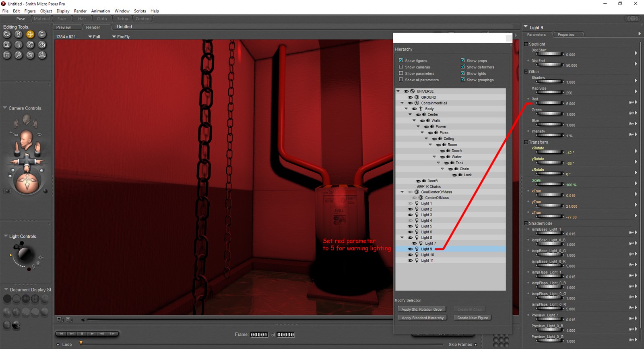The image size is (644, 349).
Task: Click the animation key icon beside Red
Action: pos(631,103)
